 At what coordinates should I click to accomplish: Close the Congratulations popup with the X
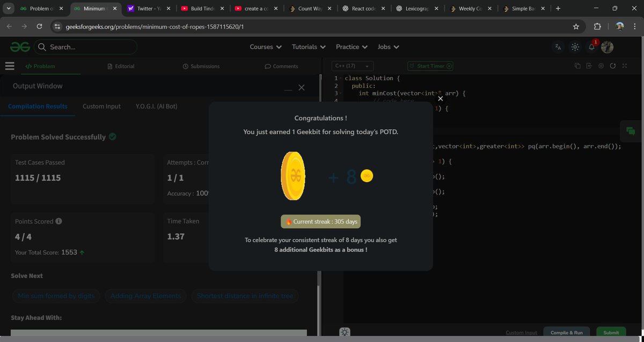(x=440, y=99)
